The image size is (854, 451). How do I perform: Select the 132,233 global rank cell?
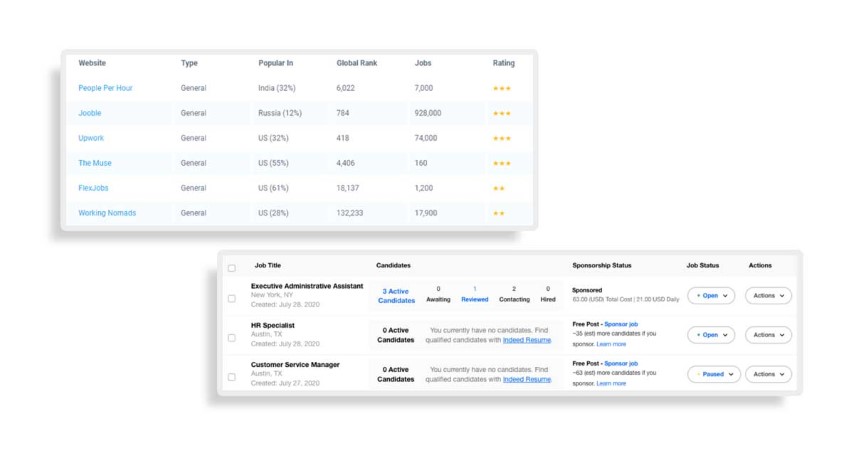point(350,213)
